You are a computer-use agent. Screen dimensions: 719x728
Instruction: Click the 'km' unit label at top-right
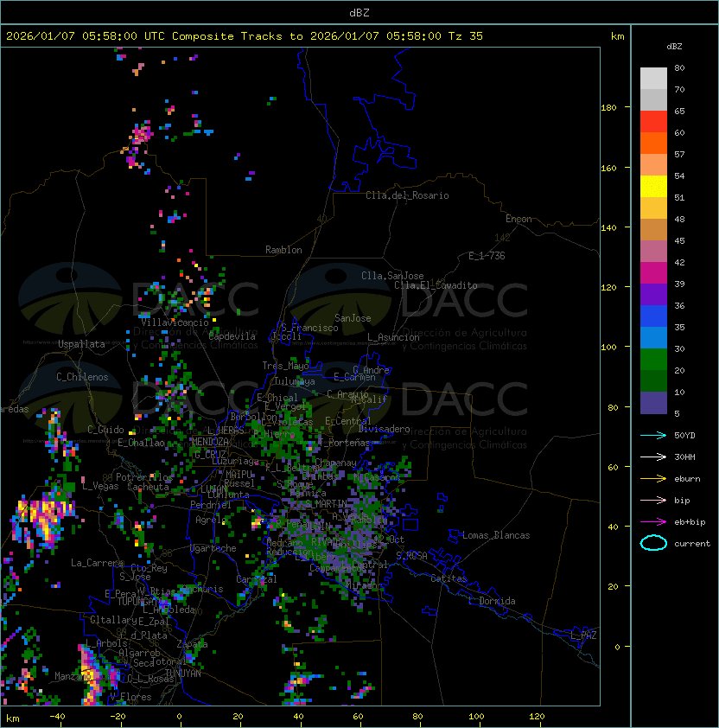(x=617, y=36)
